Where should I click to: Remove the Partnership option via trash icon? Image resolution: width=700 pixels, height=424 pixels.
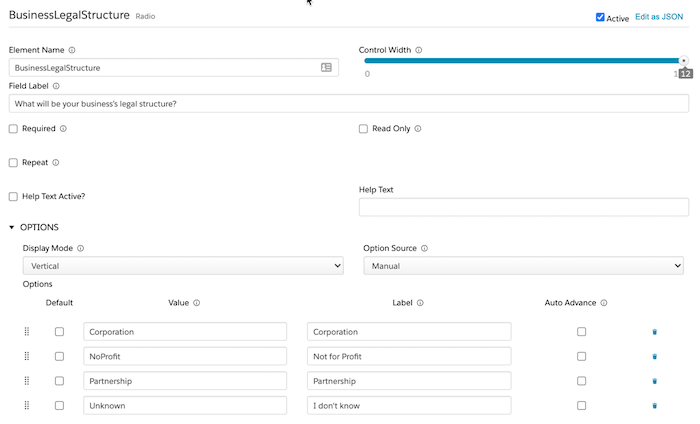[655, 381]
